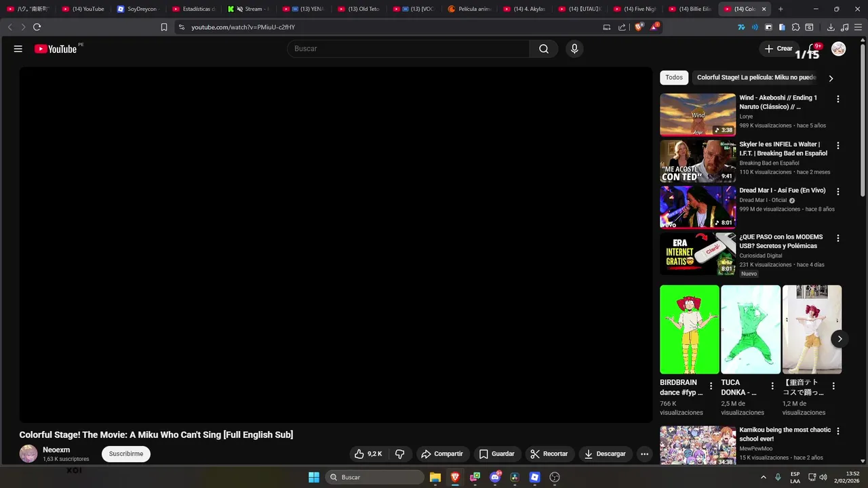The width and height of the screenshot is (868, 488).
Task: Switch to the Stream tab
Action: (250, 9)
